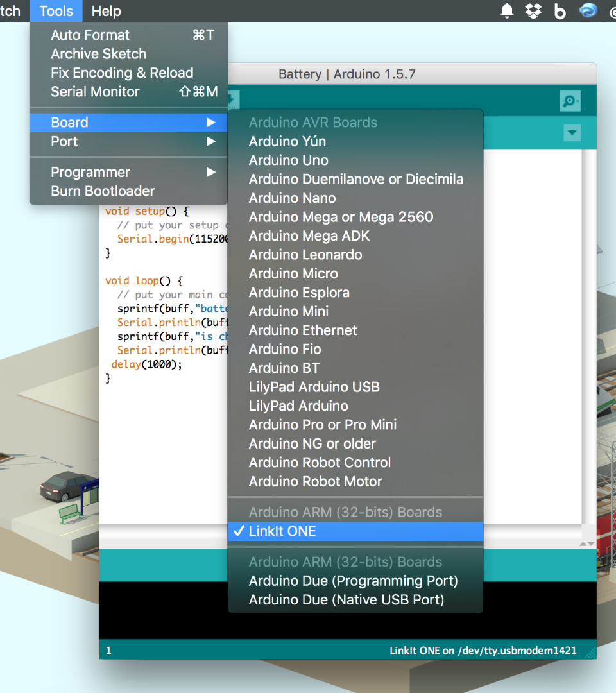Click the console scroll arrows
Viewport: 616px width, 693px height.
(x=587, y=543)
